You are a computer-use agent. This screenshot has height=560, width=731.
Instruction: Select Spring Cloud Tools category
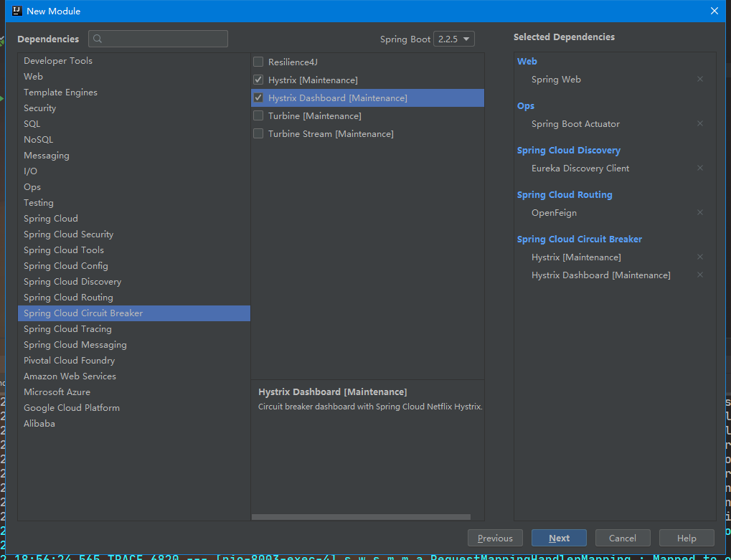tap(134, 250)
